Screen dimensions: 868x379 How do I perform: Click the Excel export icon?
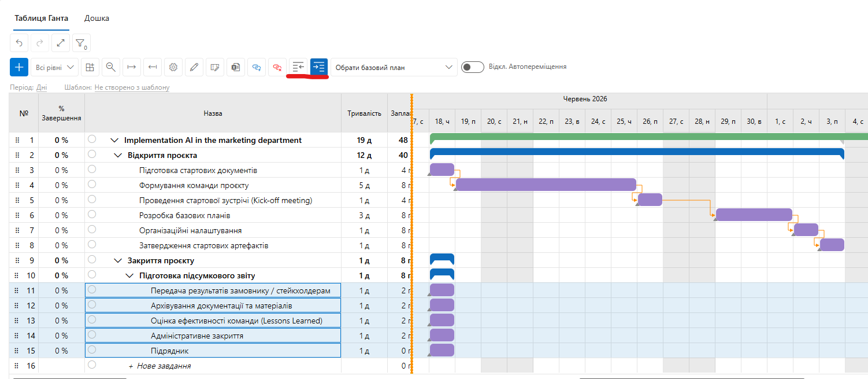235,67
